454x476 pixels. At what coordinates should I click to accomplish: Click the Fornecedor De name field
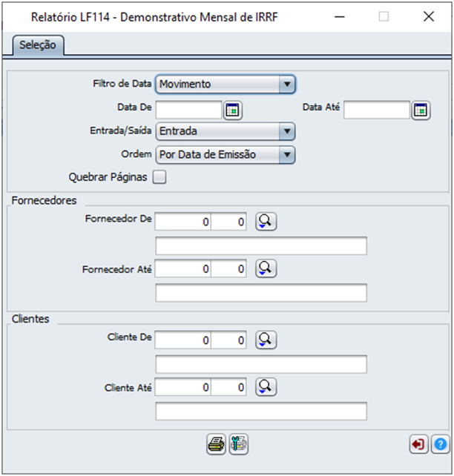261,245
